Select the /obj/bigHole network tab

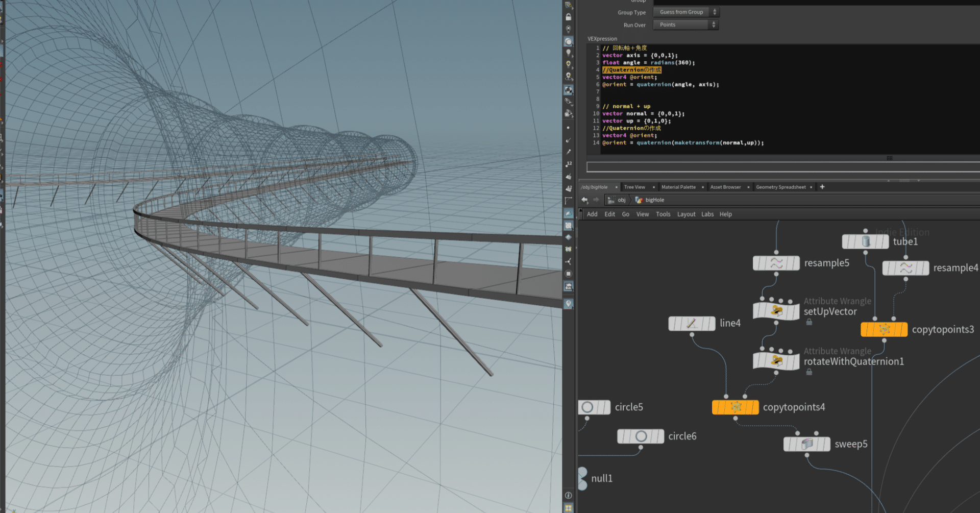[x=595, y=187]
